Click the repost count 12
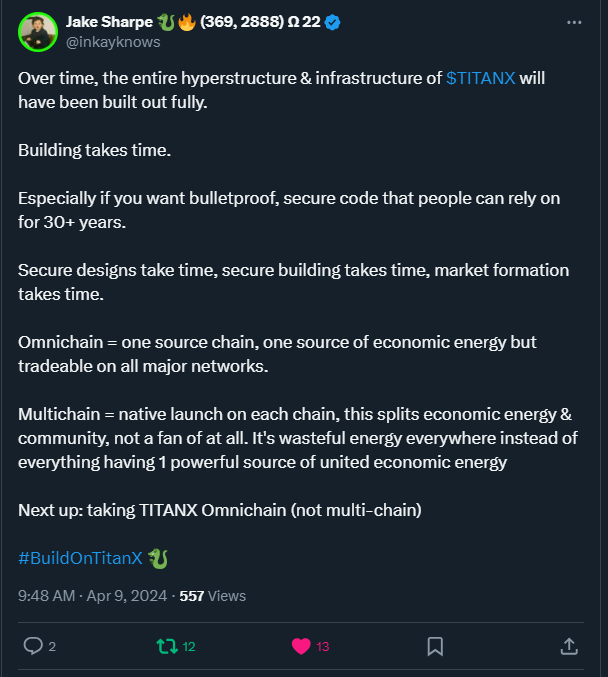The image size is (608, 677). coord(189,646)
